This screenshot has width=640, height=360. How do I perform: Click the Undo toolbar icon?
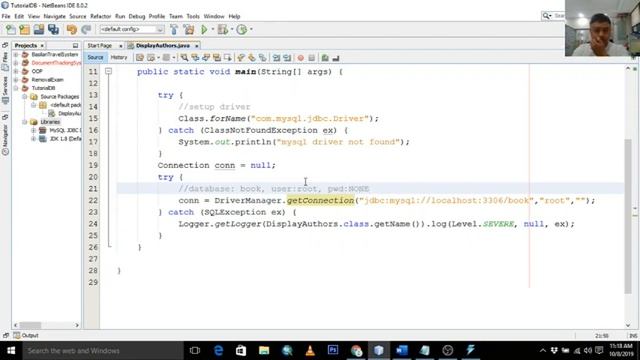[72, 29]
